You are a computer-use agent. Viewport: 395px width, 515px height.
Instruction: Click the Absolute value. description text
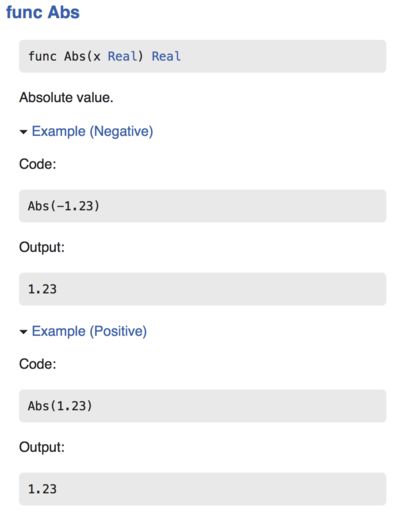tap(66, 98)
